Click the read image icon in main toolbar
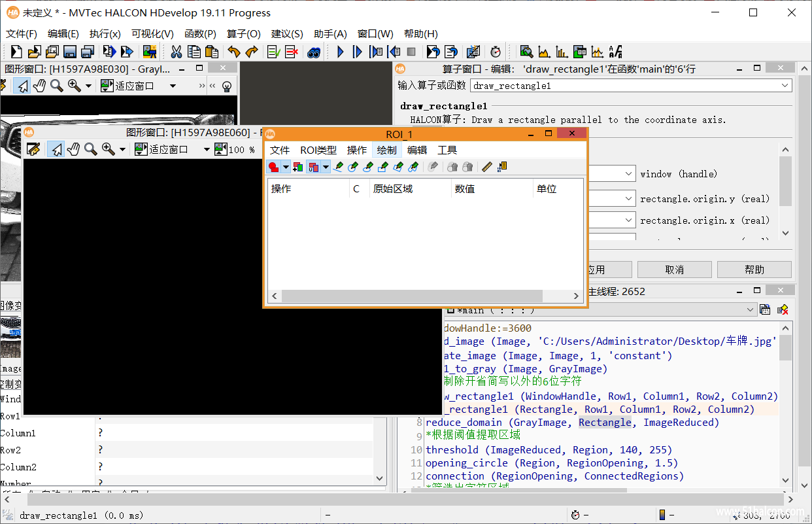This screenshot has height=524, width=812. tap(150, 52)
